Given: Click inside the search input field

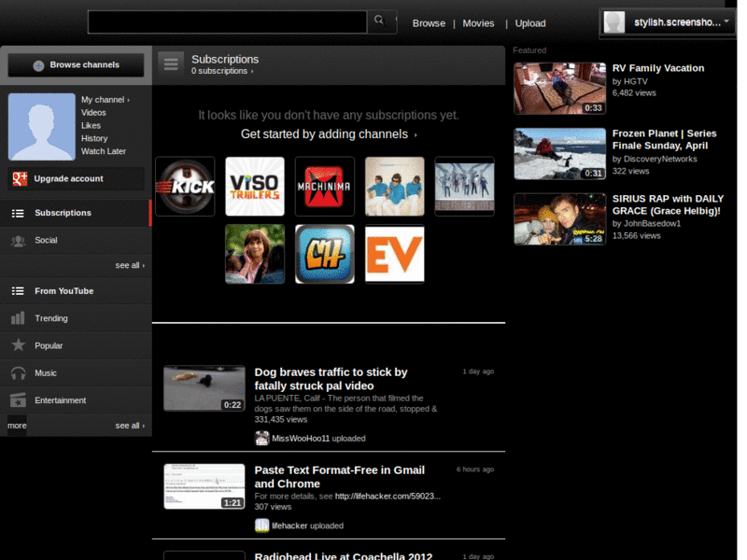Looking at the screenshot, I should [227, 21].
